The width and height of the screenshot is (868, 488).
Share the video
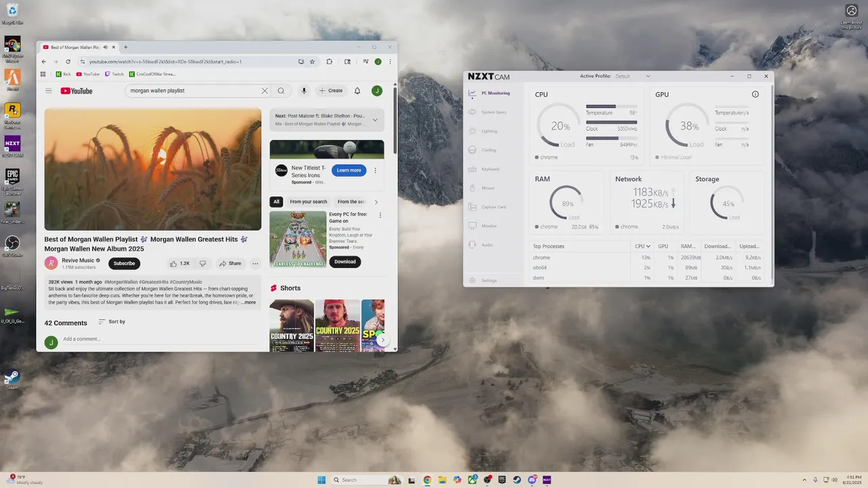click(231, 263)
